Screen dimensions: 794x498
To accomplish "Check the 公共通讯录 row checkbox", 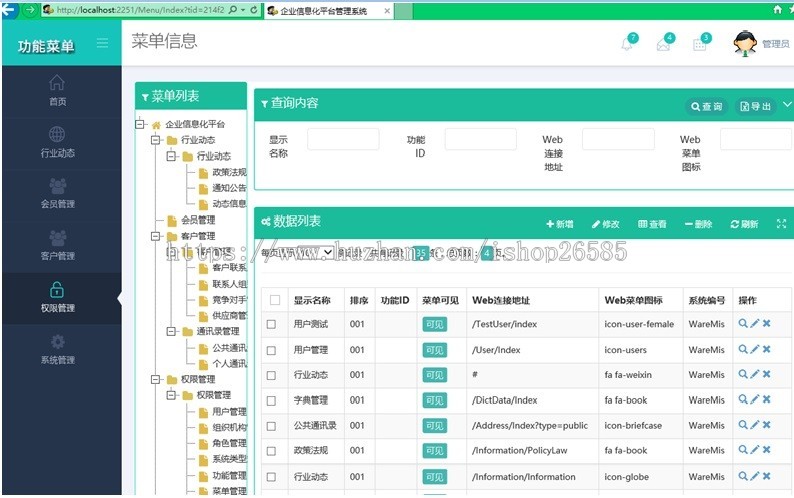I will point(271,426).
